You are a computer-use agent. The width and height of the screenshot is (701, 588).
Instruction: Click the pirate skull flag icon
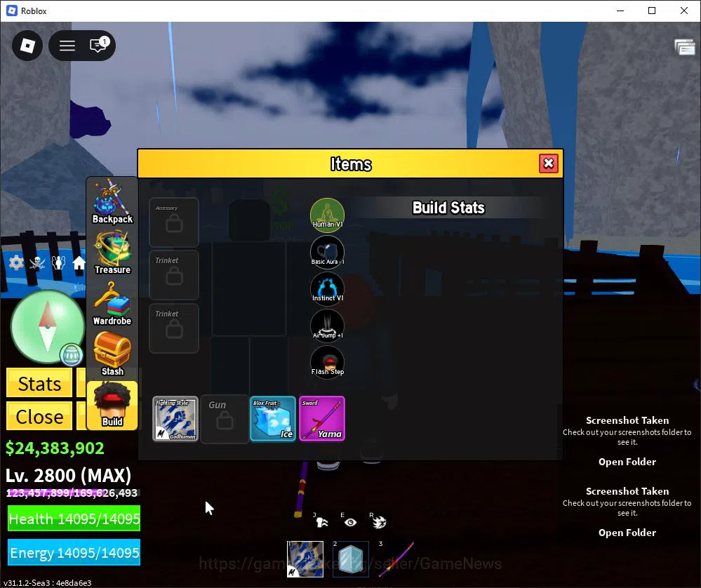pyautogui.click(x=37, y=262)
